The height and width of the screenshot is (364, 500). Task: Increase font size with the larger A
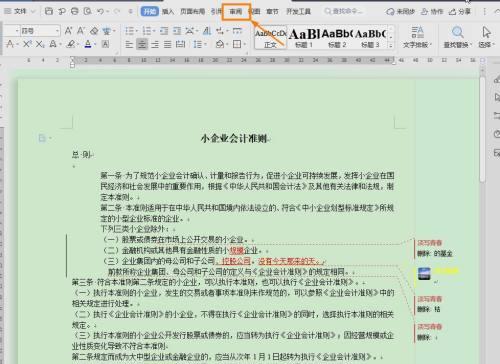pyautogui.click(x=68, y=31)
